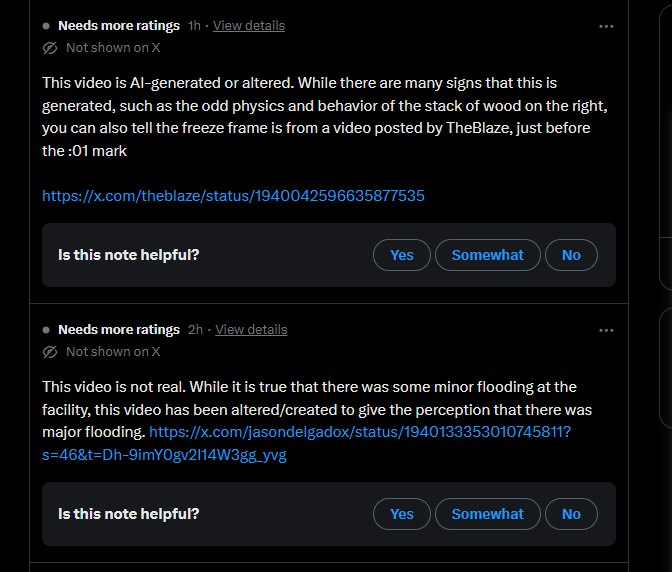Screen dimensions: 672x572
Task: Rate the AI-generated video note as Yes
Action: (x=402, y=255)
